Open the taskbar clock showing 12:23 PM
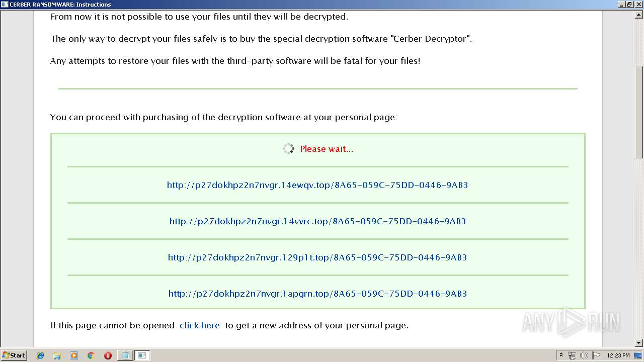The height and width of the screenshot is (362, 644). (x=618, y=355)
